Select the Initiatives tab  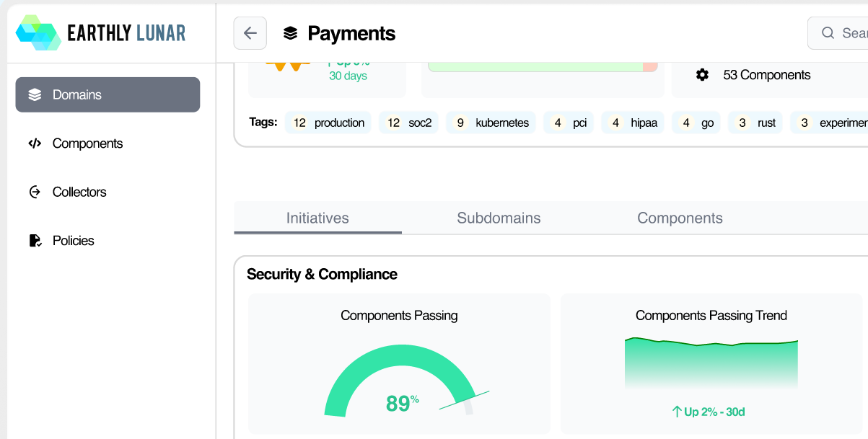point(317,218)
